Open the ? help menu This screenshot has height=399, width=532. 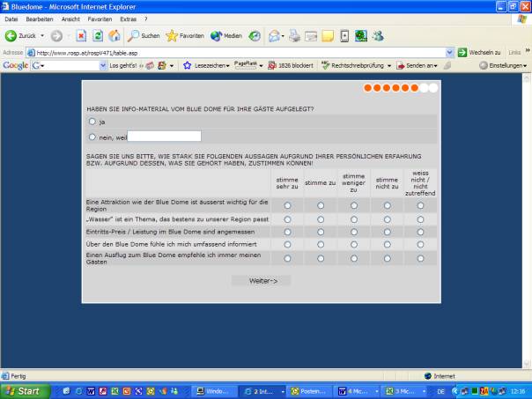coord(146,19)
